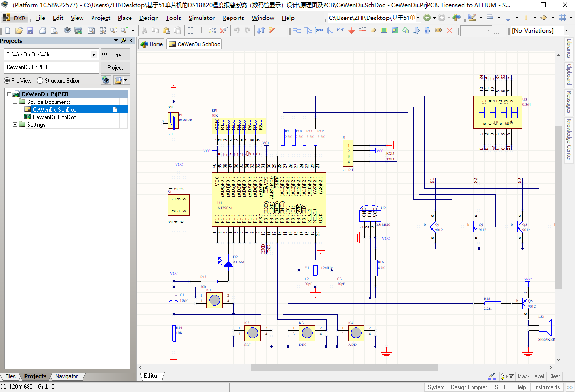This screenshot has width=575, height=392.
Task: Click the Cross Probe icon
Action: 272,30
